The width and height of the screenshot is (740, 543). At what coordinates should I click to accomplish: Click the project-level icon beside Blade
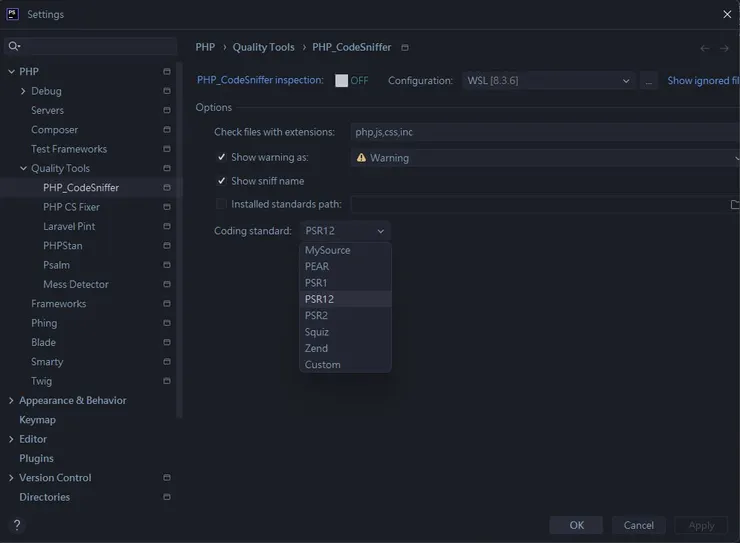pyautogui.click(x=167, y=342)
